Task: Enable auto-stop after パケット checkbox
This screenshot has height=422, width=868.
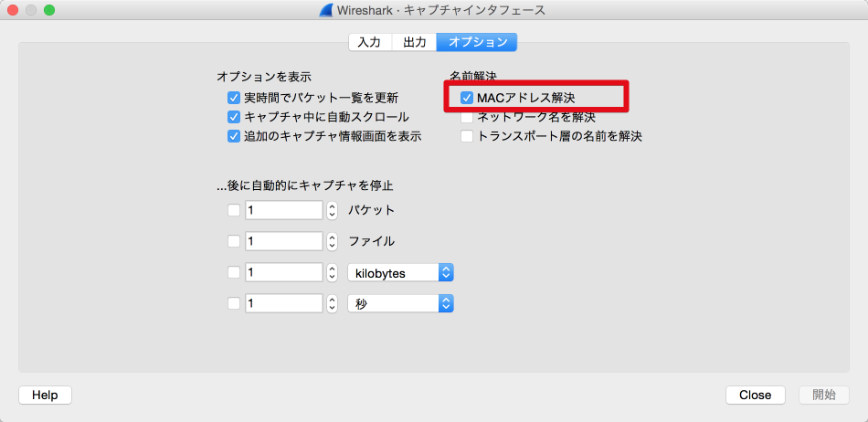Action: click(234, 210)
